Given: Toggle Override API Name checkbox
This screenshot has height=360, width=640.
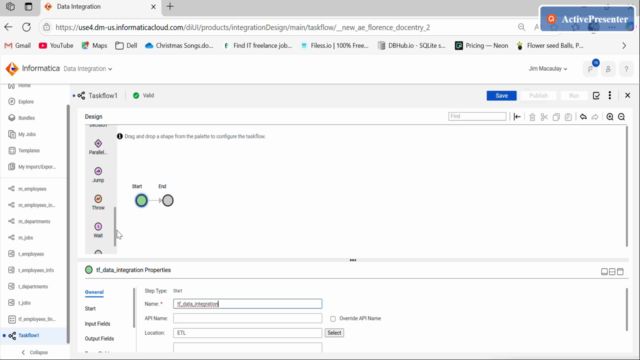Looking at the screenshot, I should pos(333,319).
